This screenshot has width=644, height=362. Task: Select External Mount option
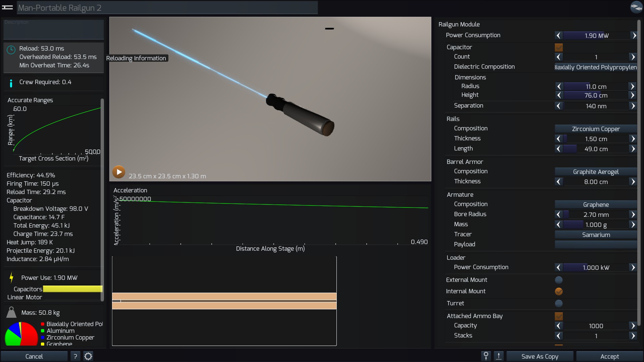[x=559, y=280]
